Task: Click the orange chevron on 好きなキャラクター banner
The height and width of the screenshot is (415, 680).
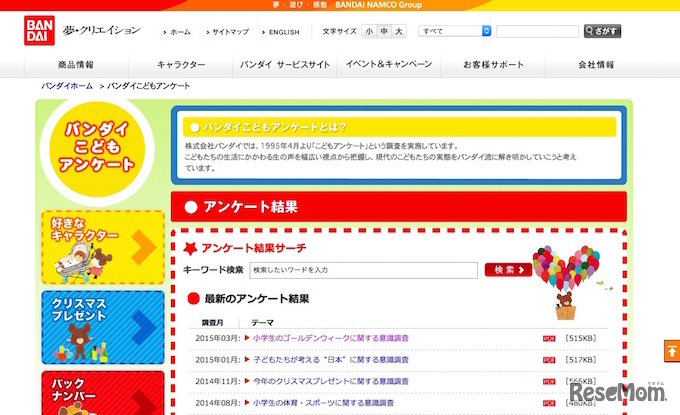Action: pyautogui.click(x=144, y=247)
